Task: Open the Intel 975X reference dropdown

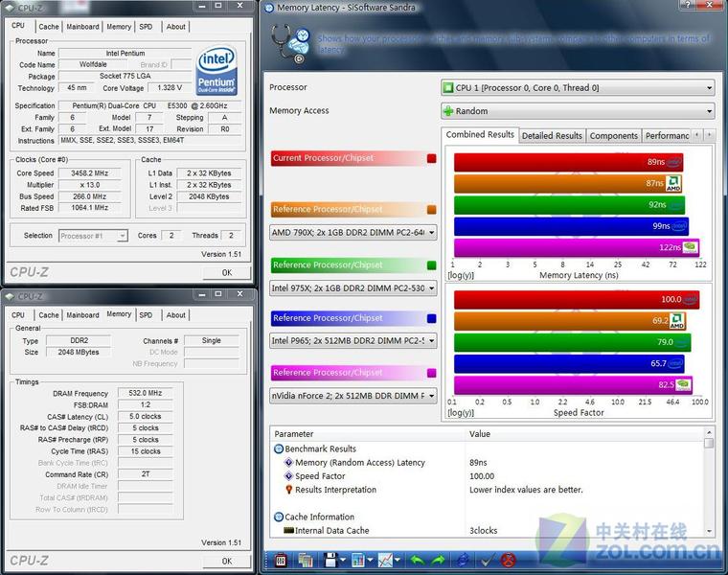Action: 353,287
